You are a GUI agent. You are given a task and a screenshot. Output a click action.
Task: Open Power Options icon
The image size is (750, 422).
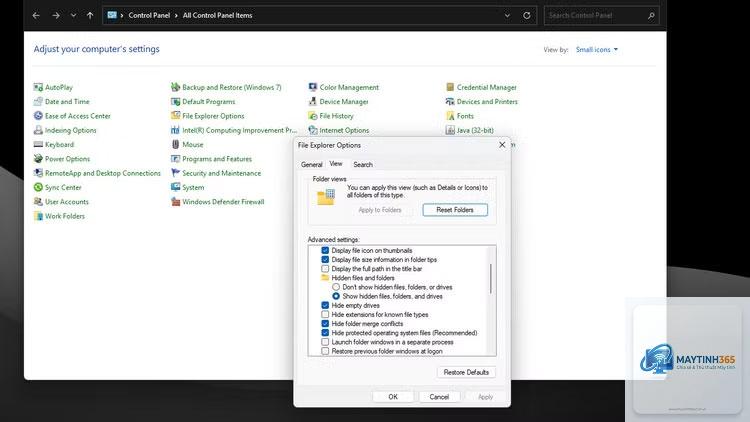pyautogui.click(x=38, y=159)
